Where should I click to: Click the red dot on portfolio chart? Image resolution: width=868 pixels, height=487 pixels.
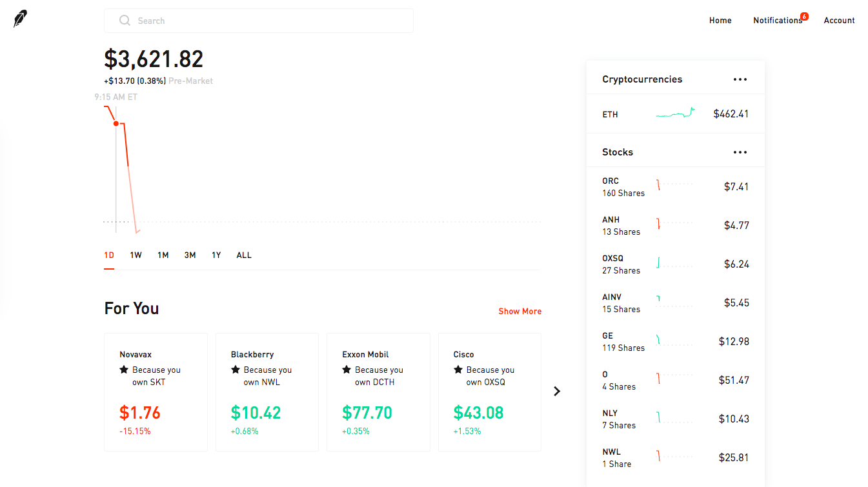coord(116,123)
